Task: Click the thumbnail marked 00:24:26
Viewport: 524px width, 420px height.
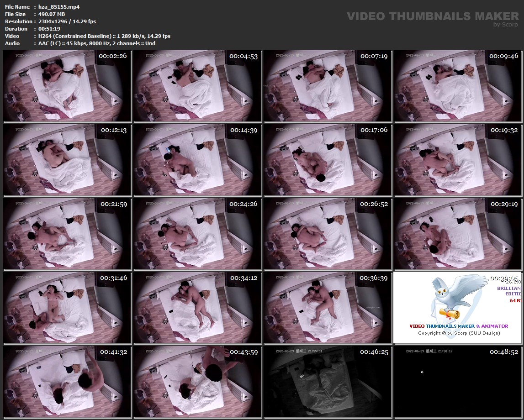Action: (197, 234)
